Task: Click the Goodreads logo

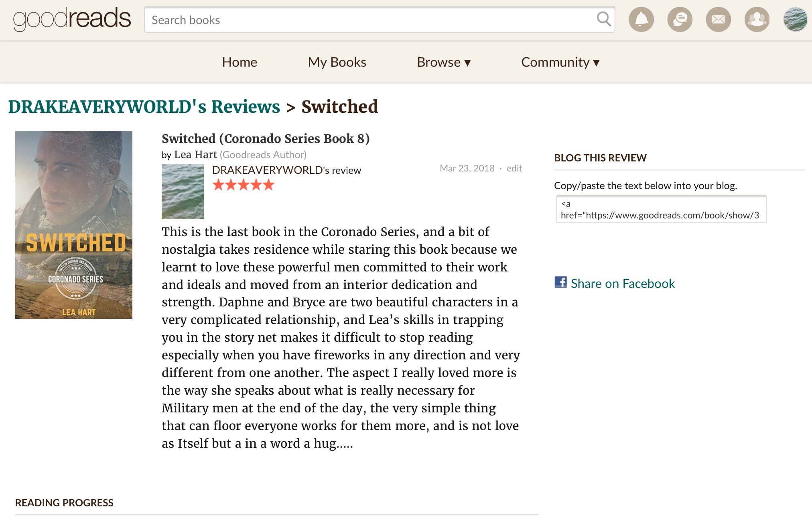Action: pyautogui.click(x=72, y=19)
